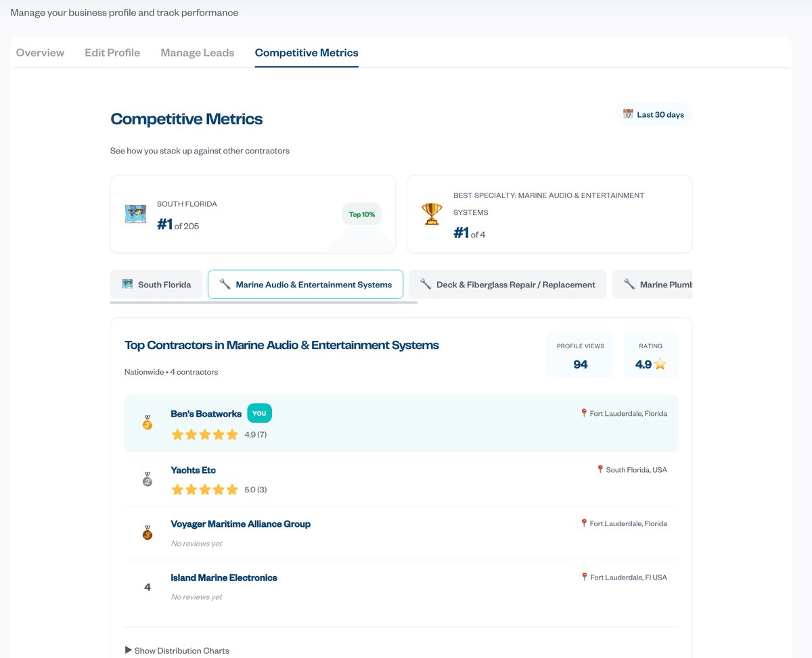Click the map icon in South Florida card

click(135, 214)
